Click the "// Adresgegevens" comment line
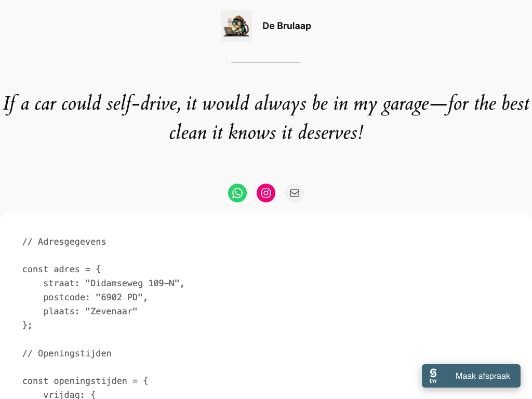 [64, 242]
